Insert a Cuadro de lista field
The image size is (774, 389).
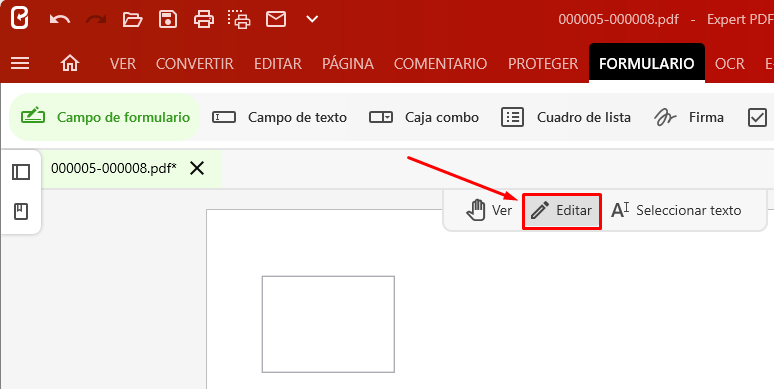coord(566,117)
